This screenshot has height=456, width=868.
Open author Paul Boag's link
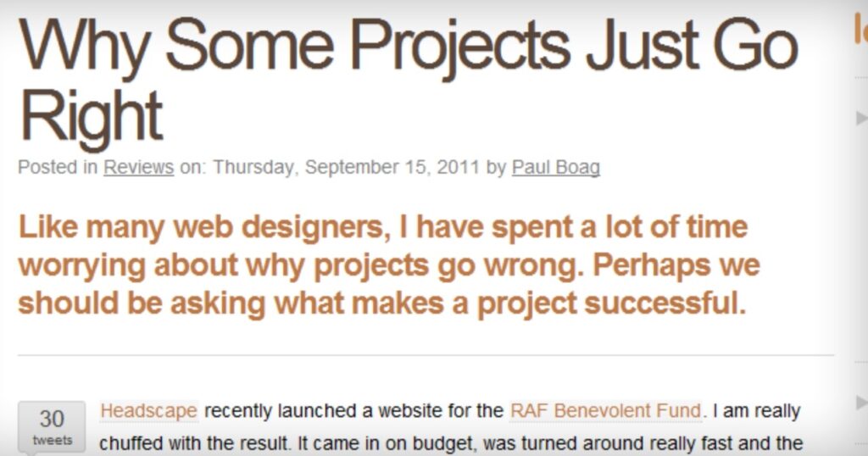[x=556, y=167]
